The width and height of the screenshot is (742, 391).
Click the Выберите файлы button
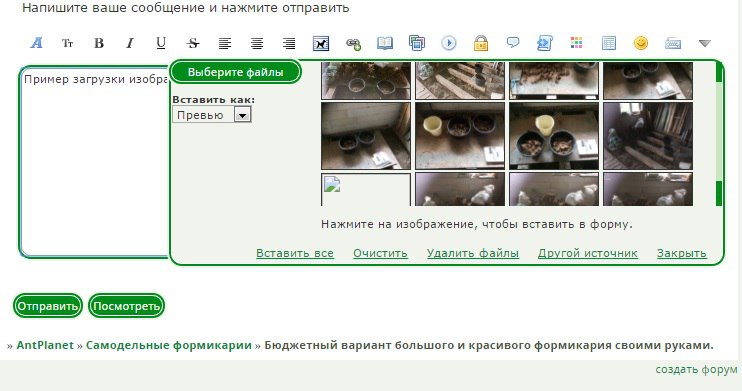pyautogui.click(x=236, y=72)
